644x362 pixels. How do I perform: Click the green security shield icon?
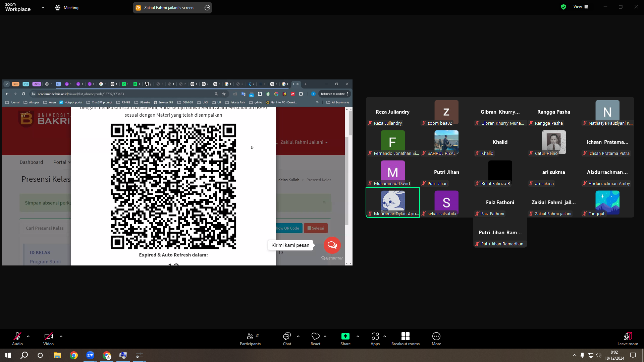point(563,7)
